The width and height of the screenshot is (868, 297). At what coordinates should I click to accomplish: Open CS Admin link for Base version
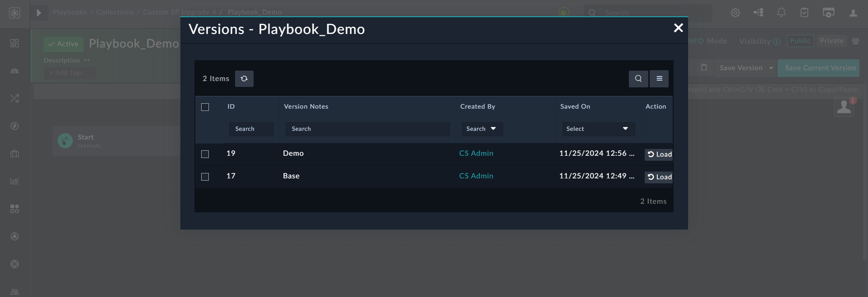476,176
